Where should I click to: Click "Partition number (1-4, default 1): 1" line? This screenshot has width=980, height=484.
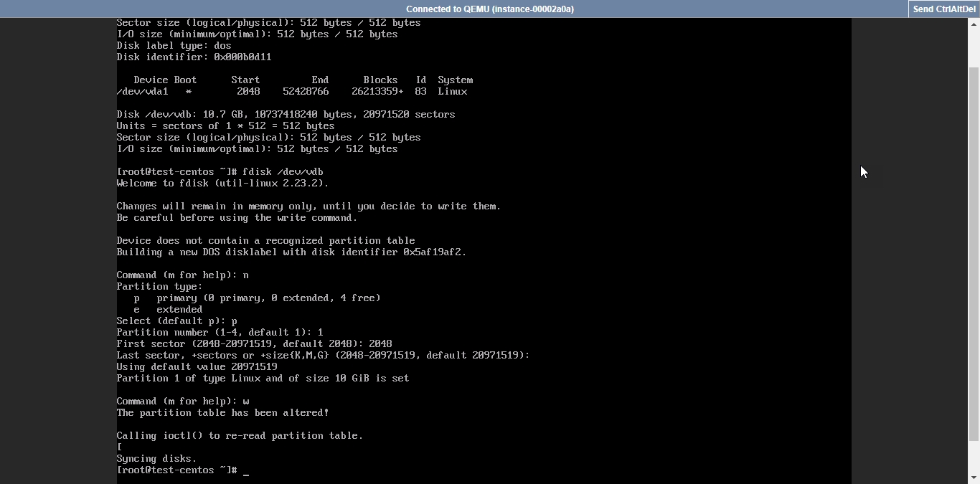pyautogui.click(x=220, y=333)
